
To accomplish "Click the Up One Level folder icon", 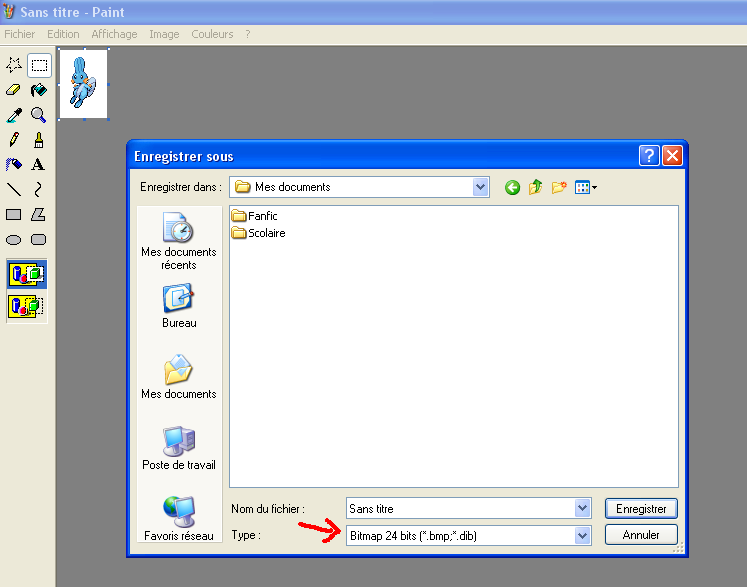I will click(536, 187).
